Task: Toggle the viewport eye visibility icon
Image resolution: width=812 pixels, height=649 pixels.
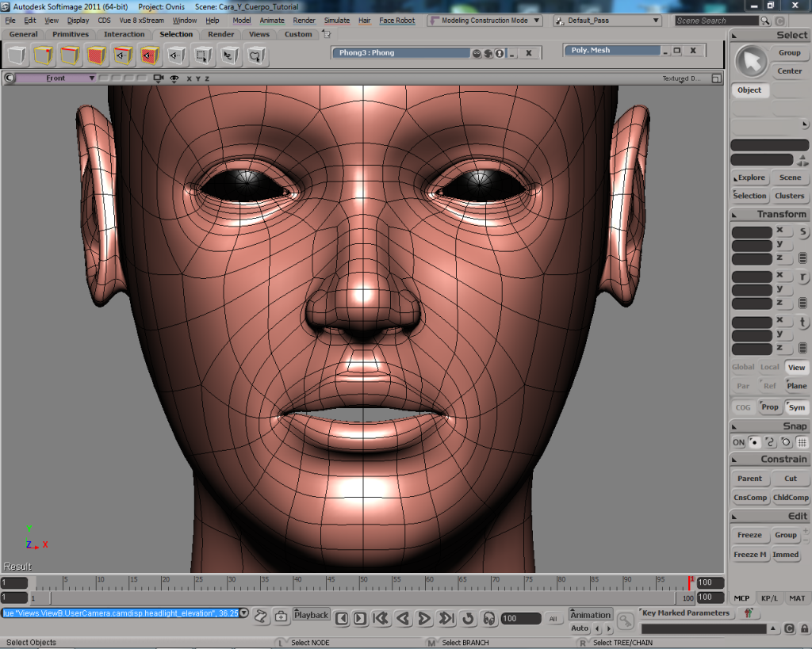Action: pos(174,78)
